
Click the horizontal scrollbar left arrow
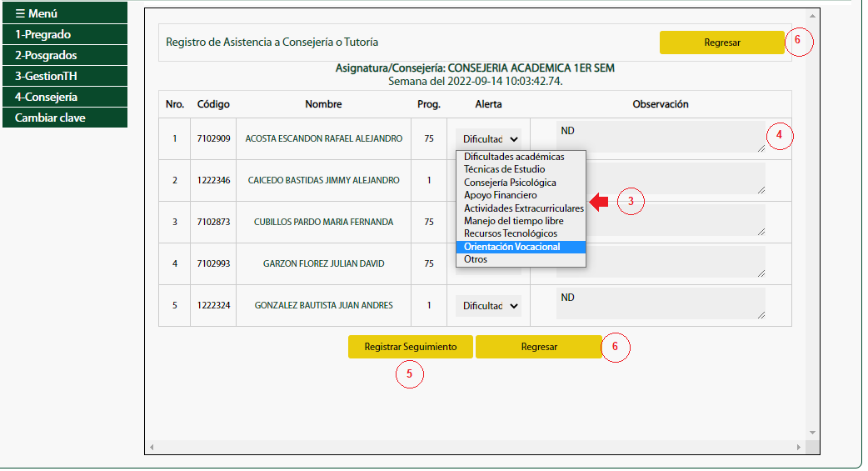(152, 447)
